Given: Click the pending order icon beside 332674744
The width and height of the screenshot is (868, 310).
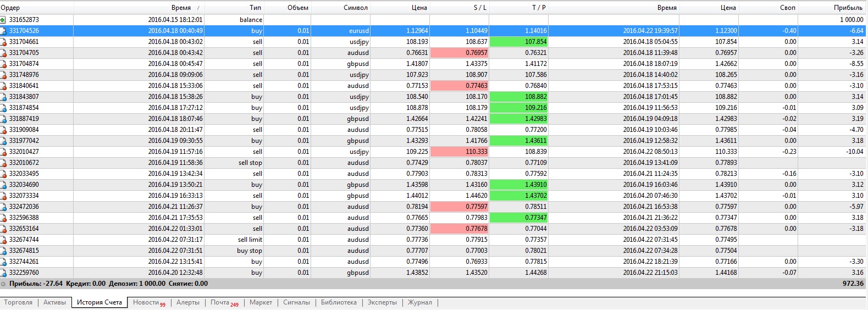Looking at the screenshot, I should coord(3,240).
